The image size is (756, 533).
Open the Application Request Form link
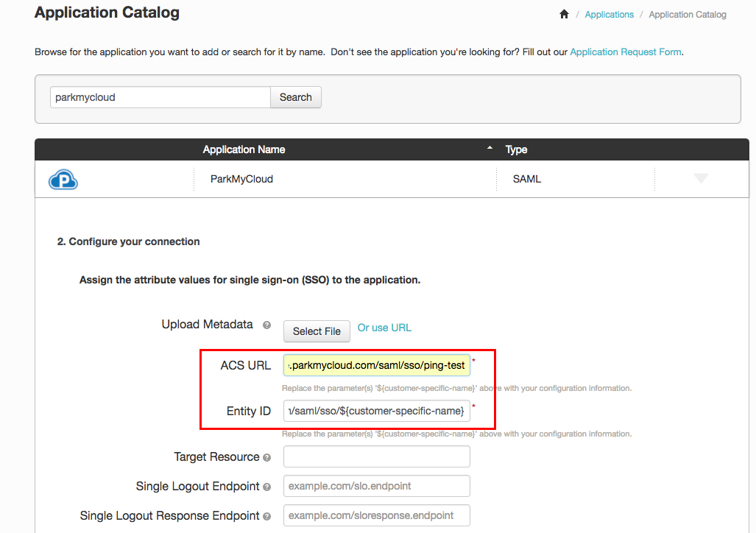tap(626, 52)
